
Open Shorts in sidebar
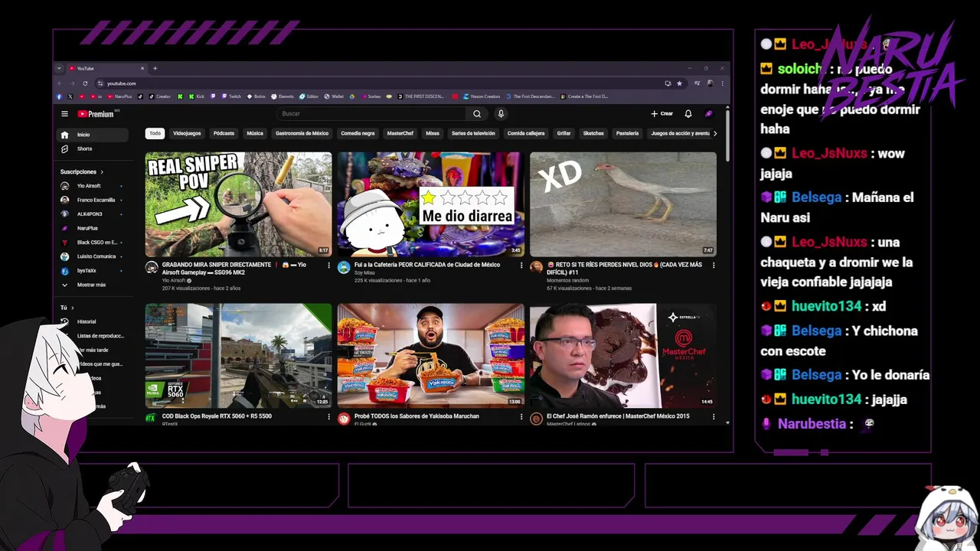(93, 148)
